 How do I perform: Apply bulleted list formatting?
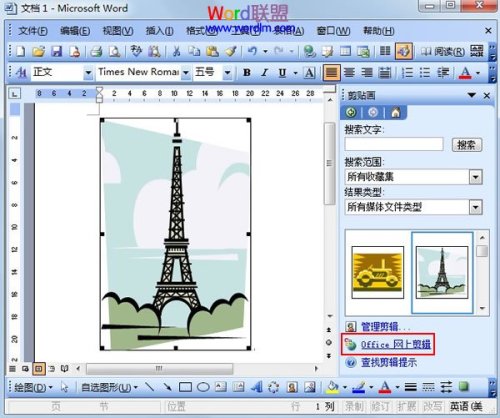(425, 72)
